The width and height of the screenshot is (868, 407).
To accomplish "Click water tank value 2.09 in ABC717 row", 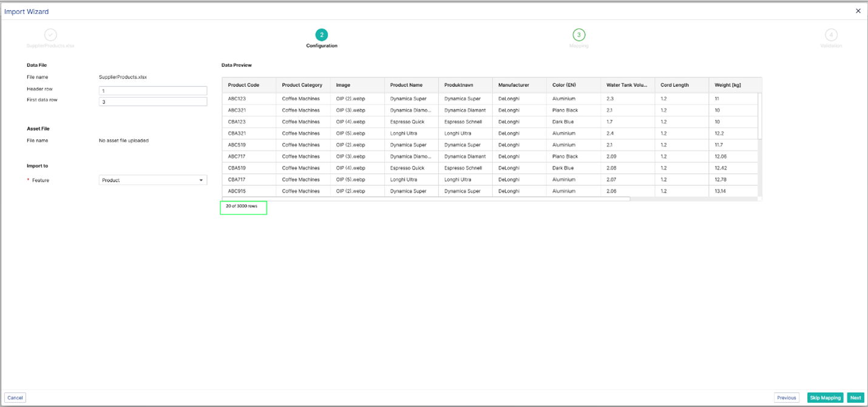I will pyautogui.click(x=627, y=157).
